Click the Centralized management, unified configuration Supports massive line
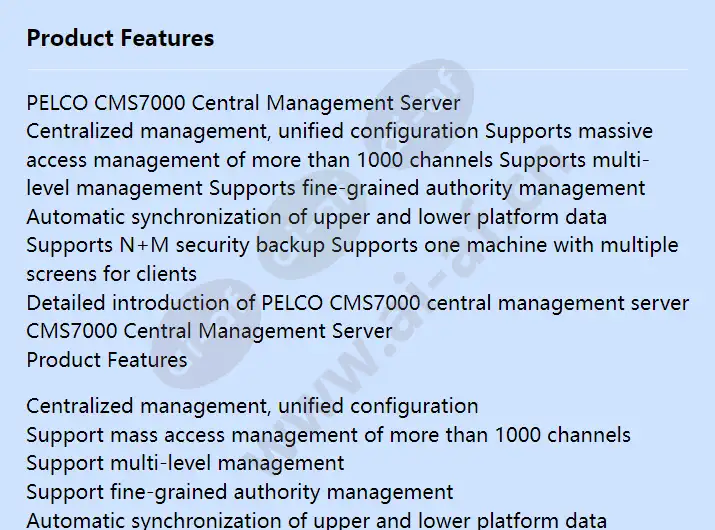The width and height of the screenshot is (715, 530). tap(340, 131)
